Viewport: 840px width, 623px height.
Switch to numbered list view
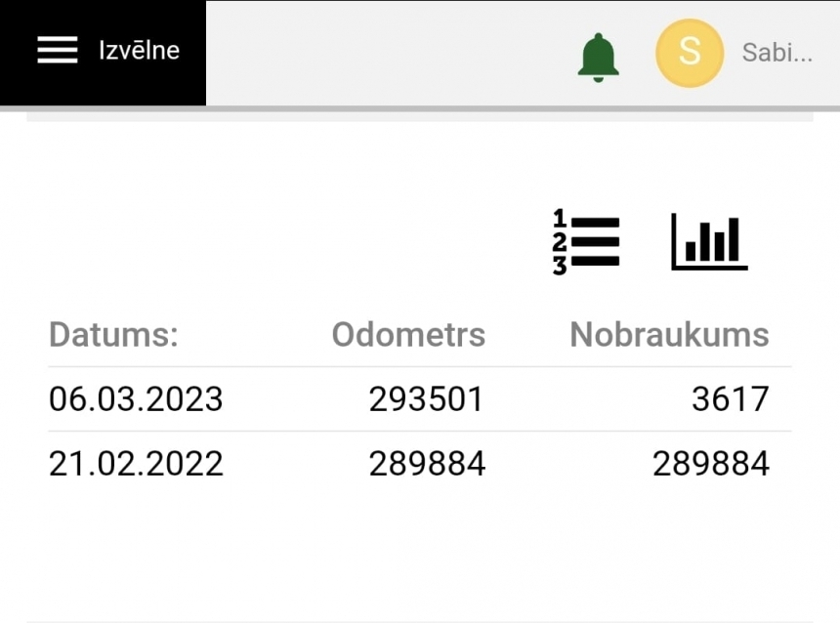(x=586, y=242)
